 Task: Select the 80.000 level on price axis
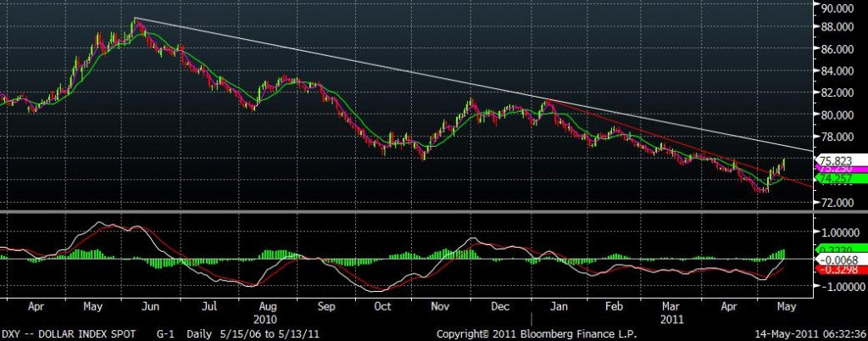[x=836, y=115]
